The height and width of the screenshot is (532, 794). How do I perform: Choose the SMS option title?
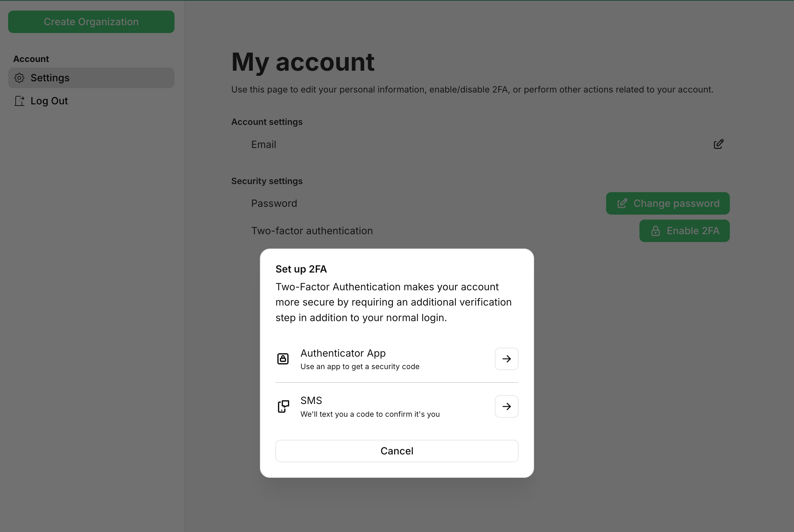click(x=311, y=400)
